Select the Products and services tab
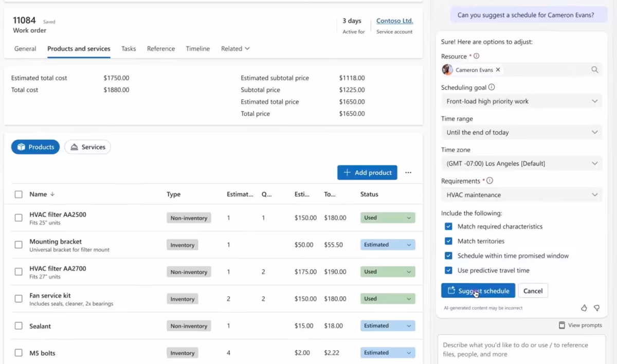This screenshot has height=364, width=617. pos(79,49)
